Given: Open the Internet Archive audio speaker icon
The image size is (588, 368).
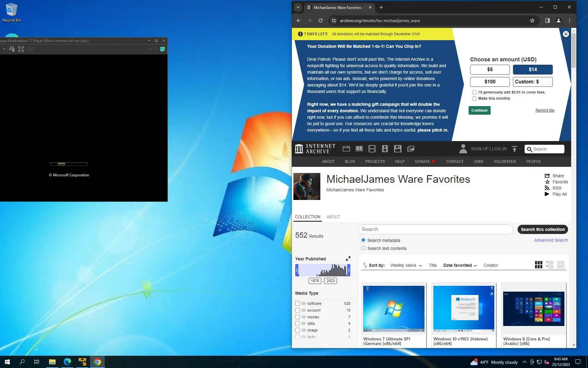Looking at the screenshot, I should (x=385, y=149).
